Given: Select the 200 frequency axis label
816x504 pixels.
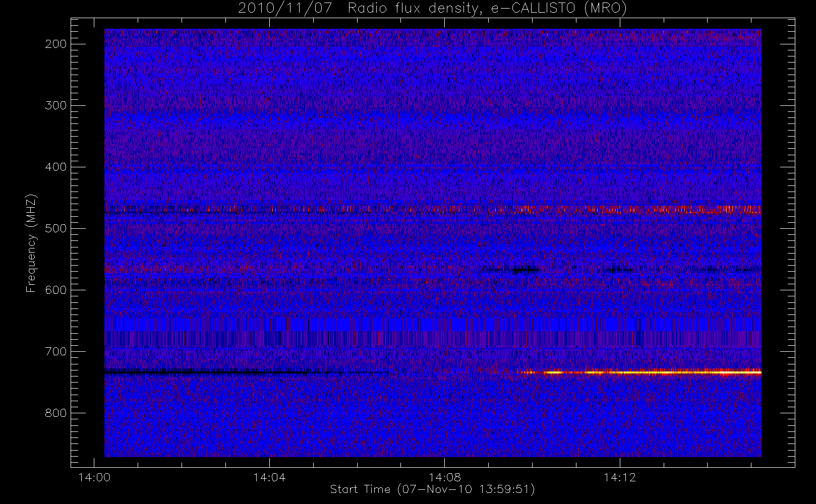Looking at the screenshot, I should (x=56, y=44).
